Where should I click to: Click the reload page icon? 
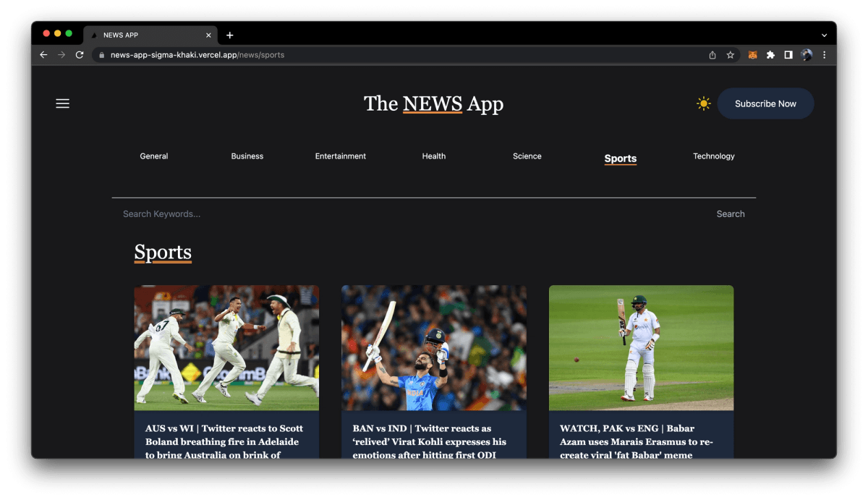pyautogui.click(x=79, y=54)
